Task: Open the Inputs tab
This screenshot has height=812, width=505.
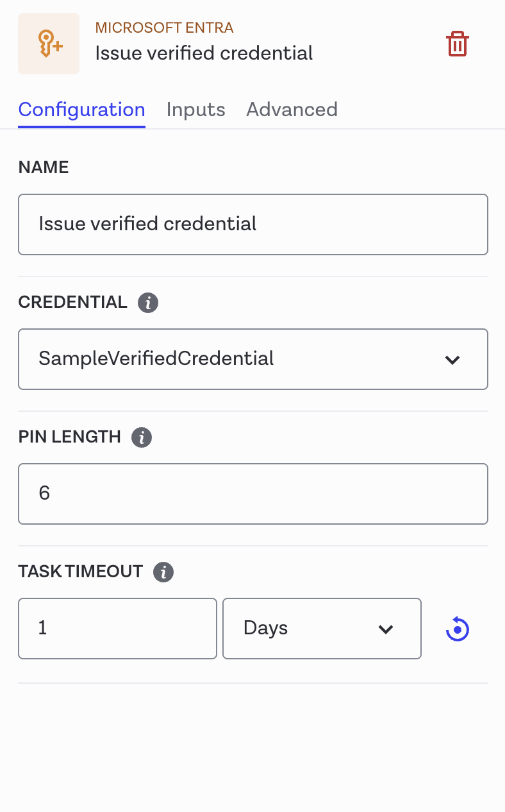Action: click(195, 110)
